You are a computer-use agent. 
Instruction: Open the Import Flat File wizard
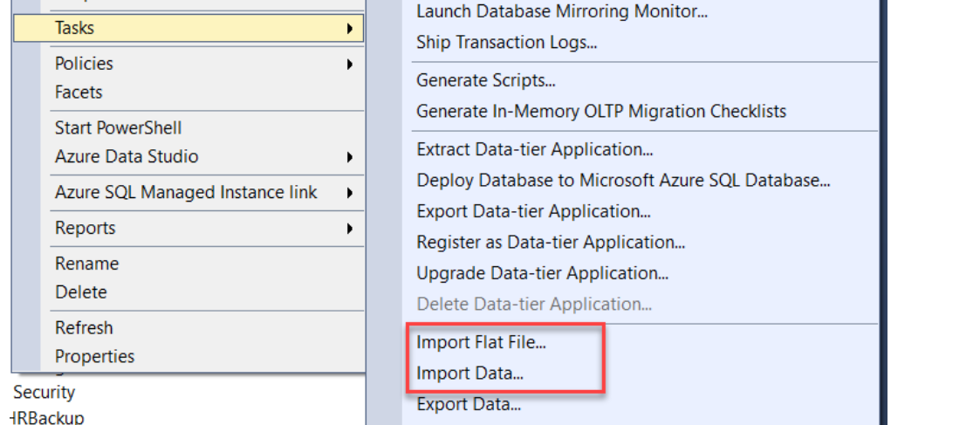pos(481,342)
